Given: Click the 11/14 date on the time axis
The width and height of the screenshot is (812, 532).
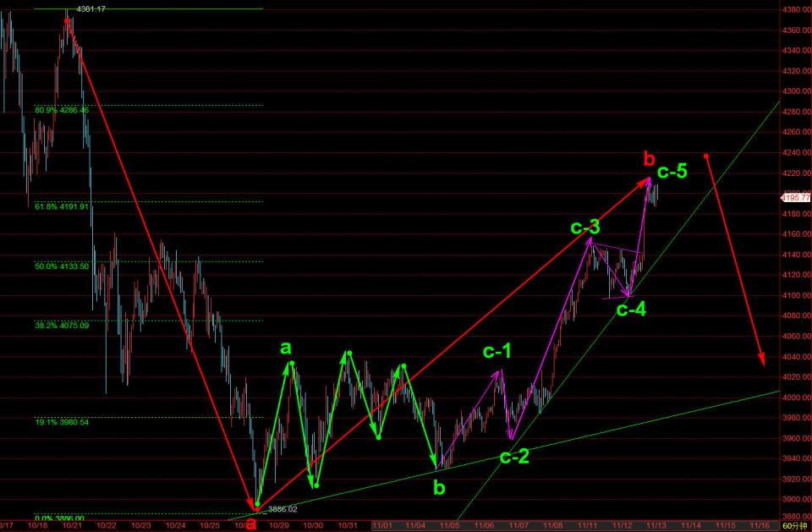Looking at the screenshot, I should point(691,525).
